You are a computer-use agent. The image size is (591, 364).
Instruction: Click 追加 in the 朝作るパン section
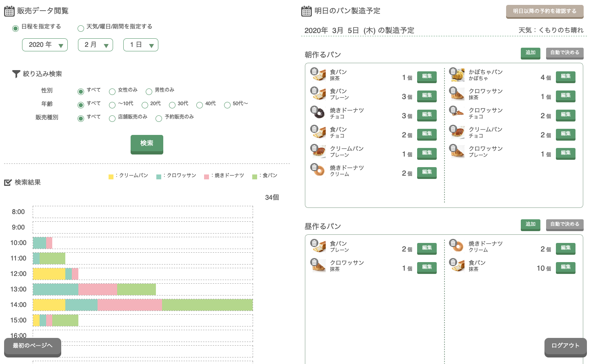[x=530, y=53]
